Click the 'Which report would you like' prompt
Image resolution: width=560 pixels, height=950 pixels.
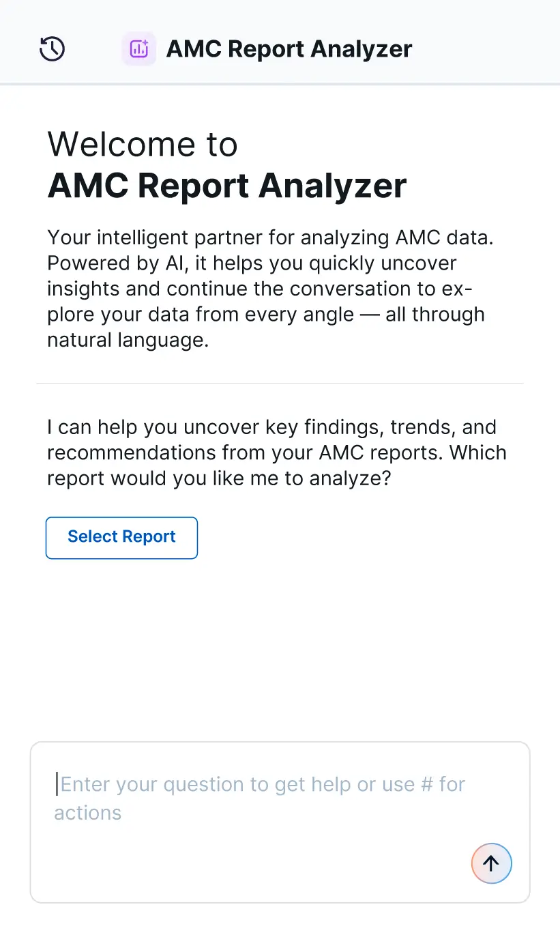coord(219,478)
